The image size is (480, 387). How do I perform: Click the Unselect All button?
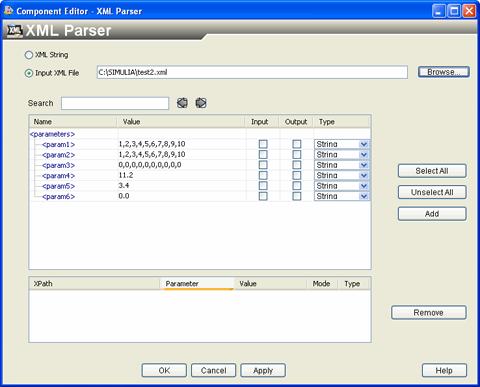pos(432,192)
